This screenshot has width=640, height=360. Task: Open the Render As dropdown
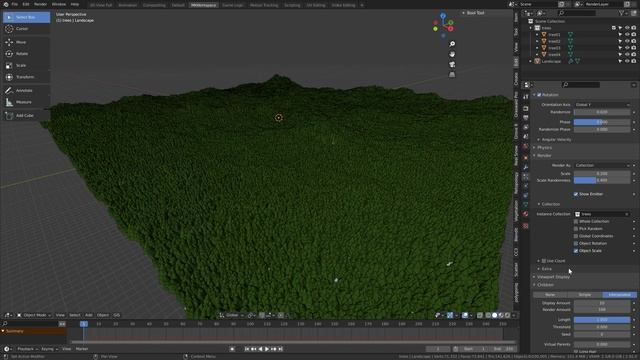(602, 165)
